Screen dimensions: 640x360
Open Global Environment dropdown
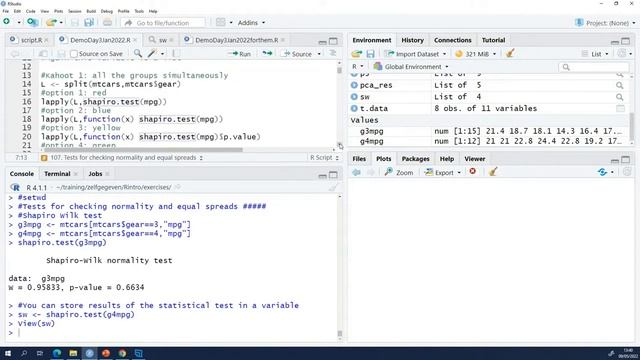(x=411, y=67)
